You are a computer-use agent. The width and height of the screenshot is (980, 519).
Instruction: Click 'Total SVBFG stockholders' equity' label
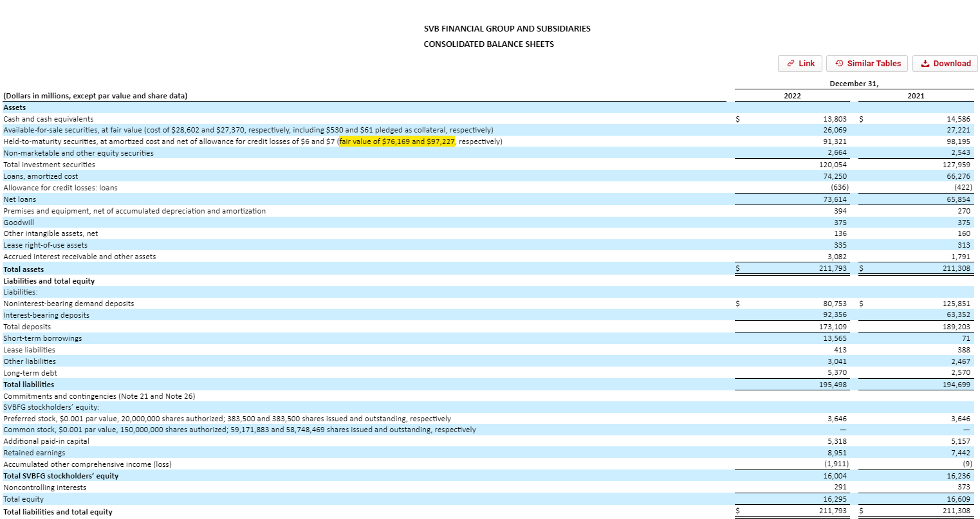click(61, 476)
